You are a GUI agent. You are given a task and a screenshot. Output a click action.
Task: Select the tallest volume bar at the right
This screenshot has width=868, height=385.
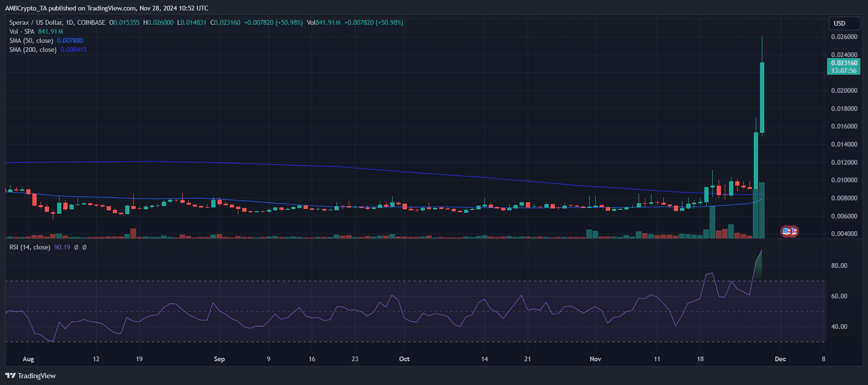[x=762, y=210]
